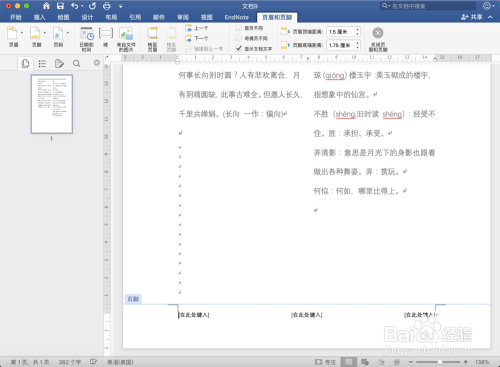The height and width of the screenshot is (367, 500).
Task: Insert 日期和时间 (Date & Time)
Action: pyautogui.click(x=87, y=39)
